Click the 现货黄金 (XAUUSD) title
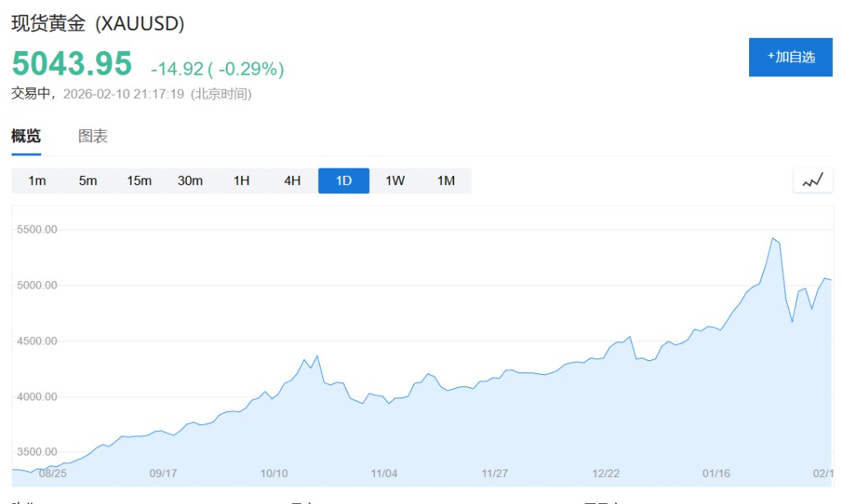Screen dimensions: 842x504 pos(97,24)
